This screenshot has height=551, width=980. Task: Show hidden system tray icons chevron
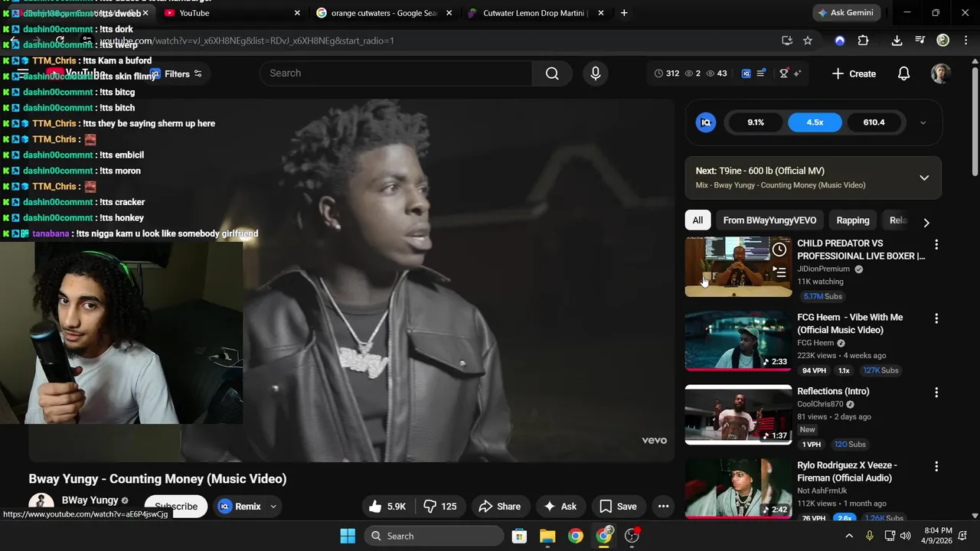848,536
